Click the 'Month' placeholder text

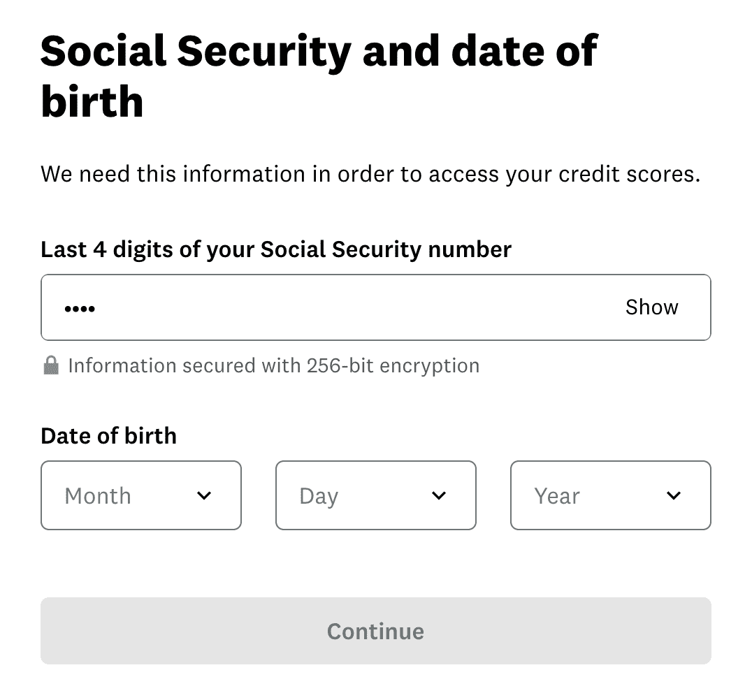click(98, 496)
